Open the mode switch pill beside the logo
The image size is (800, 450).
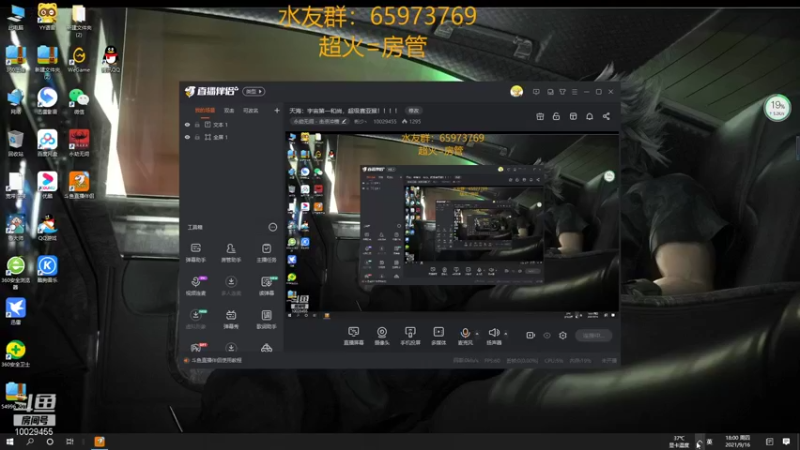point(254,91)
